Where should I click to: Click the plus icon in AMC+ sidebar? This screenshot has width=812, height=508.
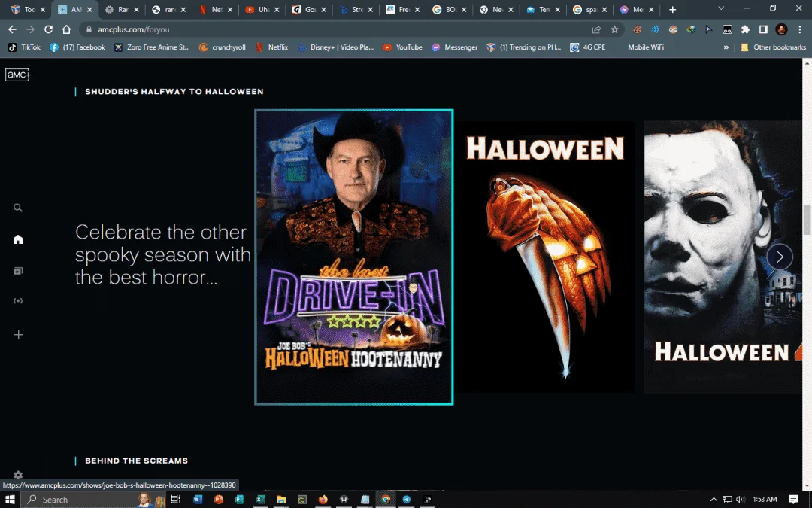tap(18, 334)
